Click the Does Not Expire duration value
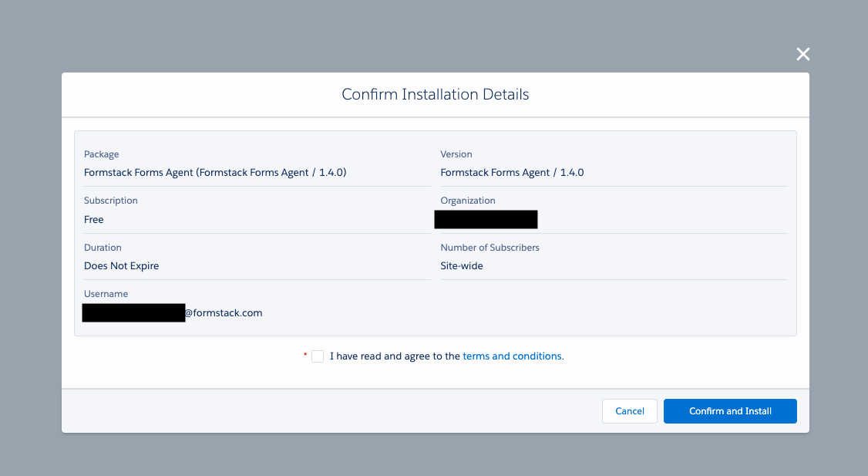This screenshot has width=868, height=476. (x=122, y=266)
